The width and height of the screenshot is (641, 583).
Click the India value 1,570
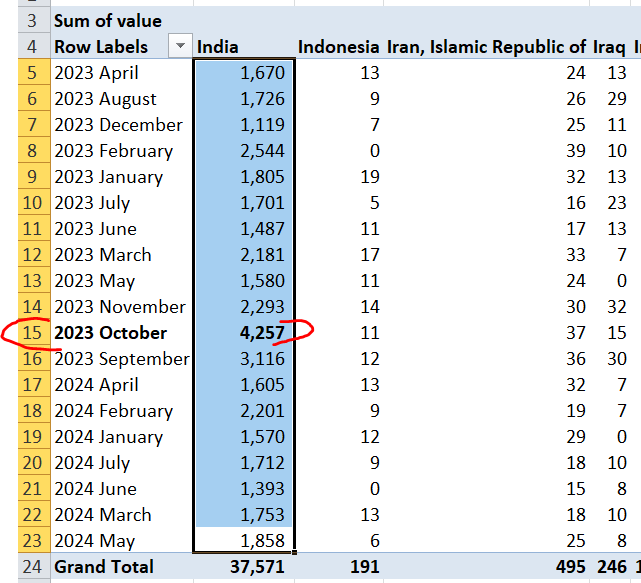point(262,437)
